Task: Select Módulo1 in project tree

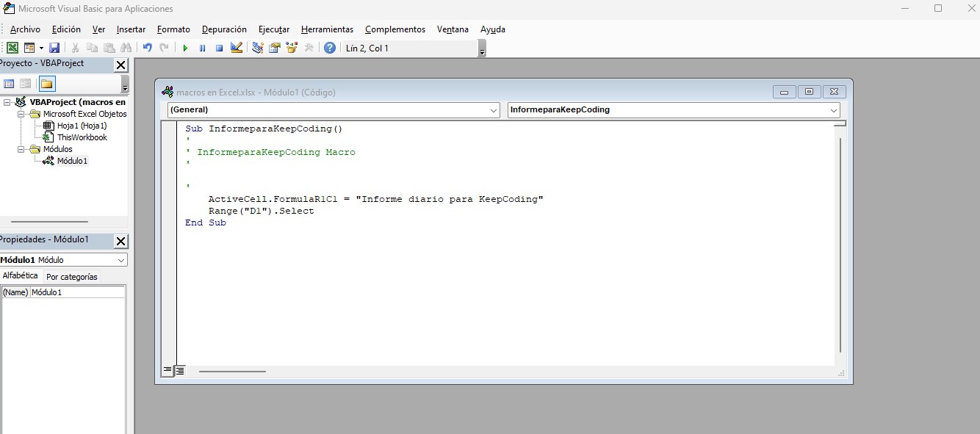Action: pyautogui.click(x=72, y=161)
